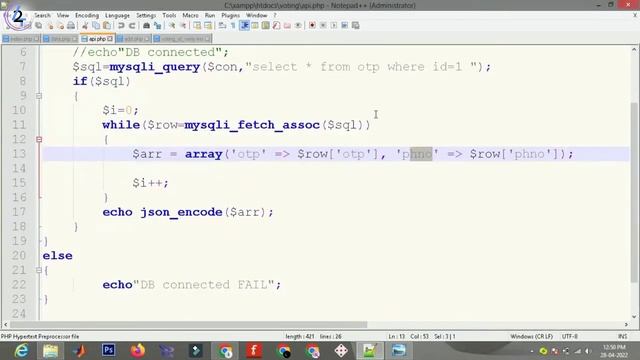
Task: Zoom in using the toolbar icon
Action: (172, 26)
